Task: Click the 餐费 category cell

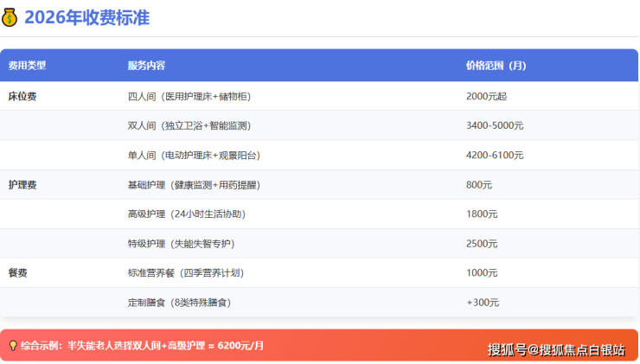Action: (x=18, y=273)
